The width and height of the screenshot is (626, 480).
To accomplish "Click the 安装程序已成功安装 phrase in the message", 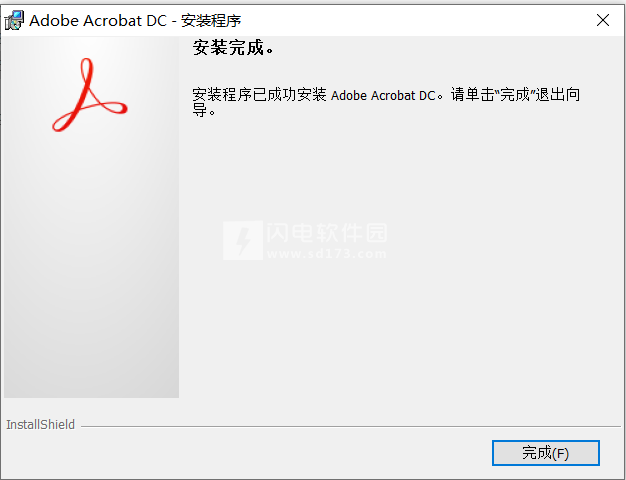I will pos(259,95).
